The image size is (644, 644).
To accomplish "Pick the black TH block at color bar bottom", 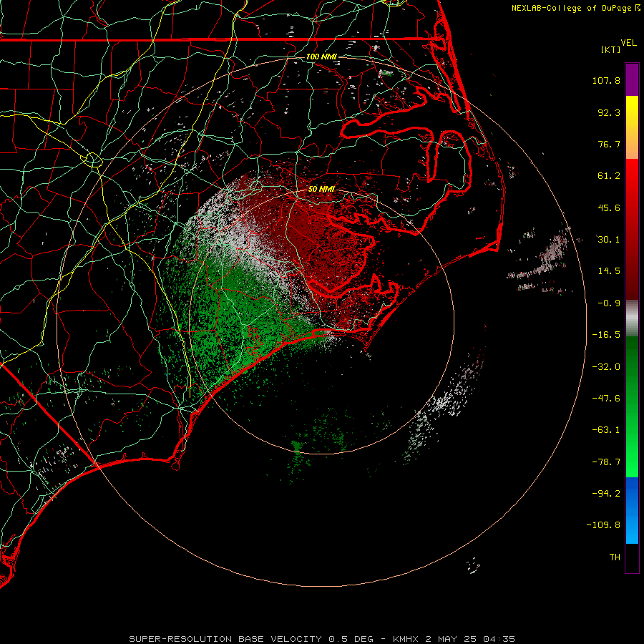I will coord(632,557).
